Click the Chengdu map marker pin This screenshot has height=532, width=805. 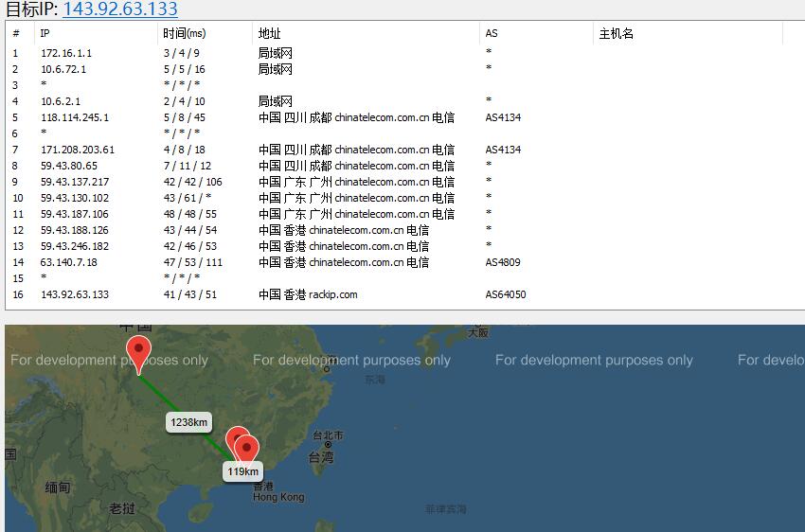[x=138, y=354]
